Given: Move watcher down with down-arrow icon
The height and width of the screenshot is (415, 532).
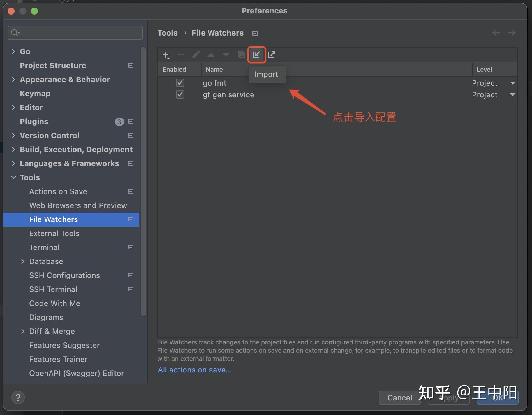Looking at the screenshot, I should [x=226, y=55].
